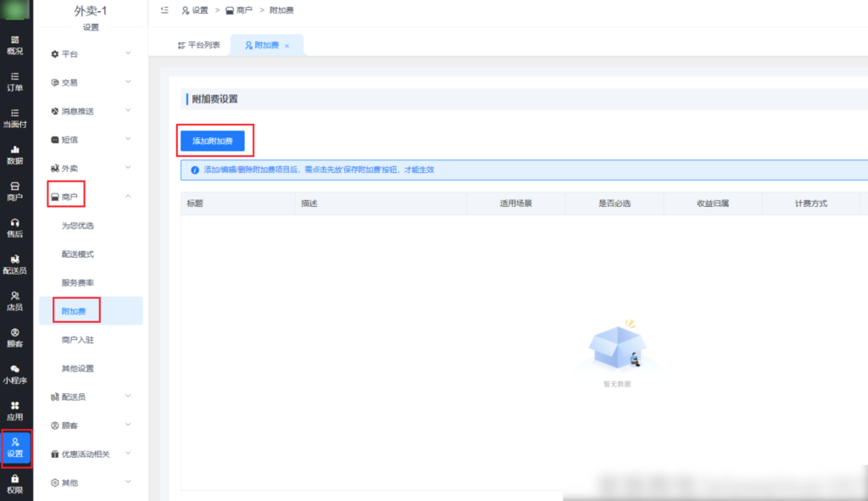Open the 订单 orders icon in sidebar
Viewport: 868px width, 501px height.
point(14,81)
